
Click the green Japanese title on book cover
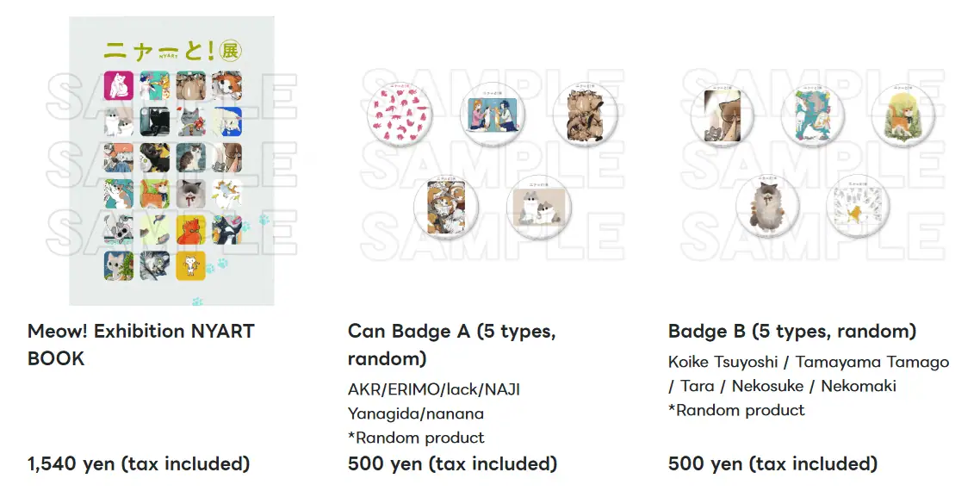tap(161, 50)
